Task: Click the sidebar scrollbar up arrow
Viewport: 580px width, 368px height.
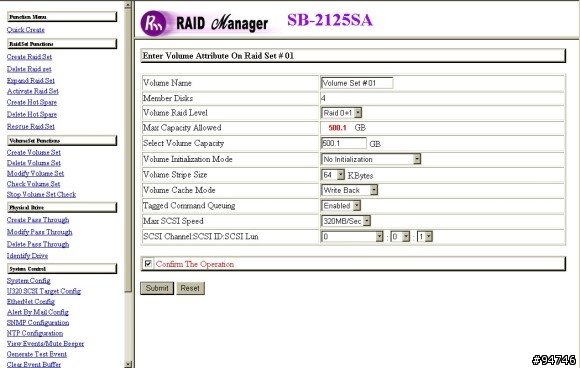Action: [128, 4]
